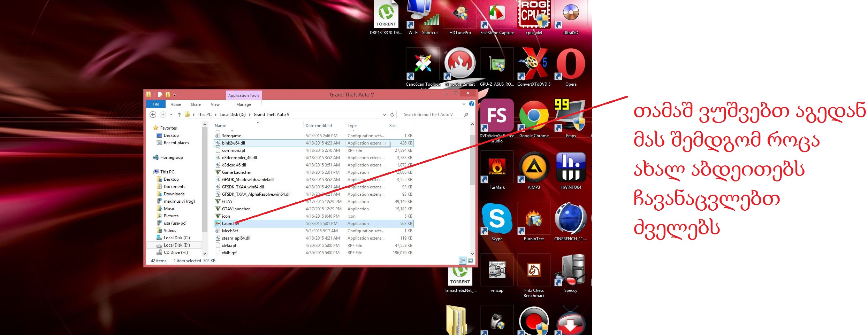Go back with the Explorer back arrow
The height and width of the screenshot is (335, 868).
coord(153,115)
